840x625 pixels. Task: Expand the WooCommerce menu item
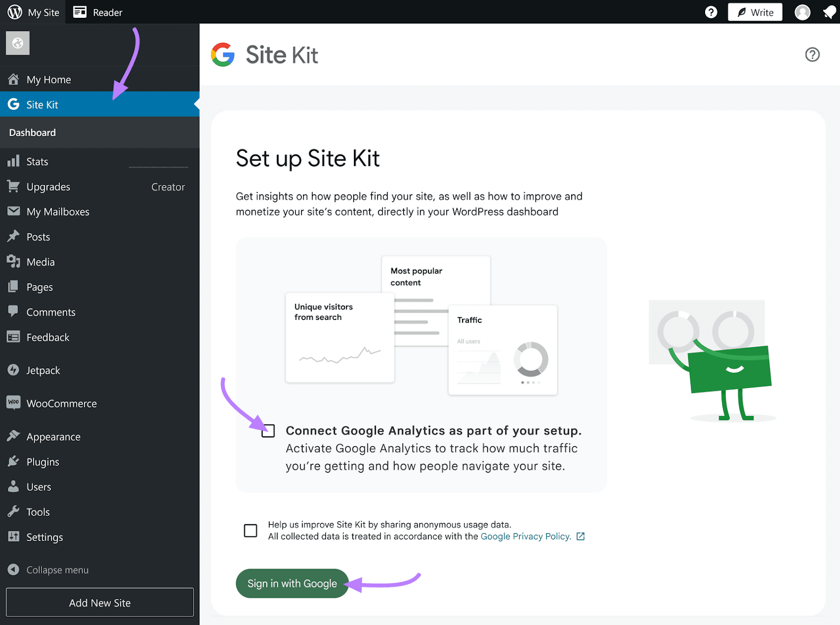[x=61, y=403]
